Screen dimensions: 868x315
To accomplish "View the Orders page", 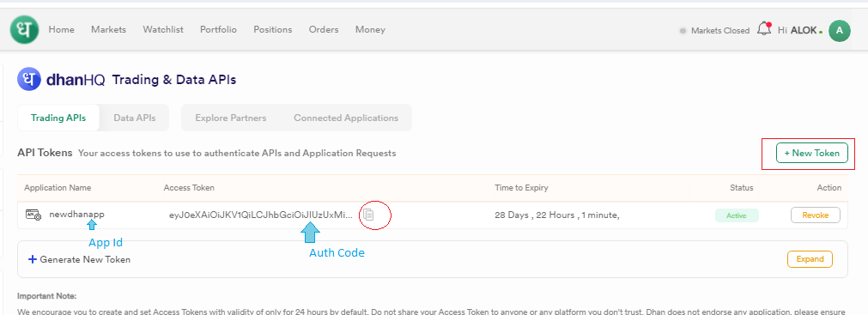I will (x=324, y=30).
